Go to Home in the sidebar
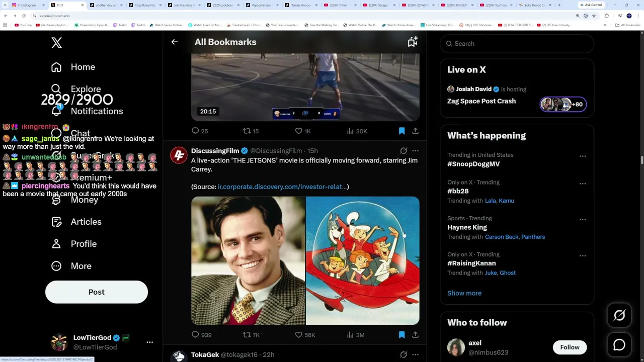Screen dimensions: 644x362 pyautogui.click(x=73, y=67)
